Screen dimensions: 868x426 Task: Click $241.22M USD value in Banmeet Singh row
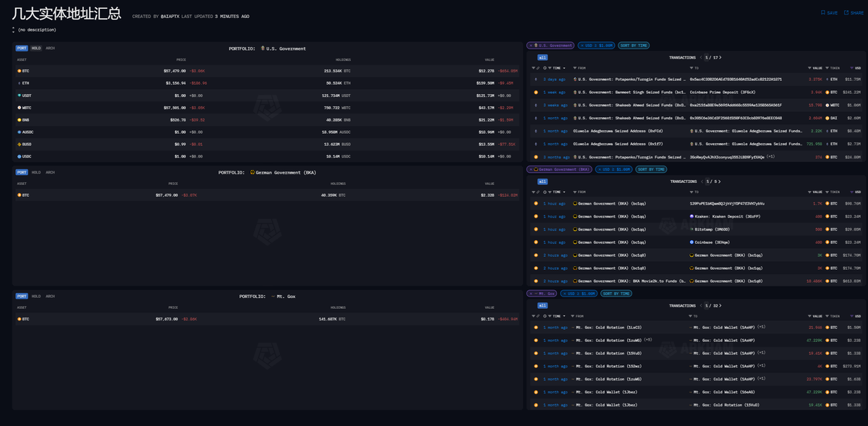pos(852,92)
